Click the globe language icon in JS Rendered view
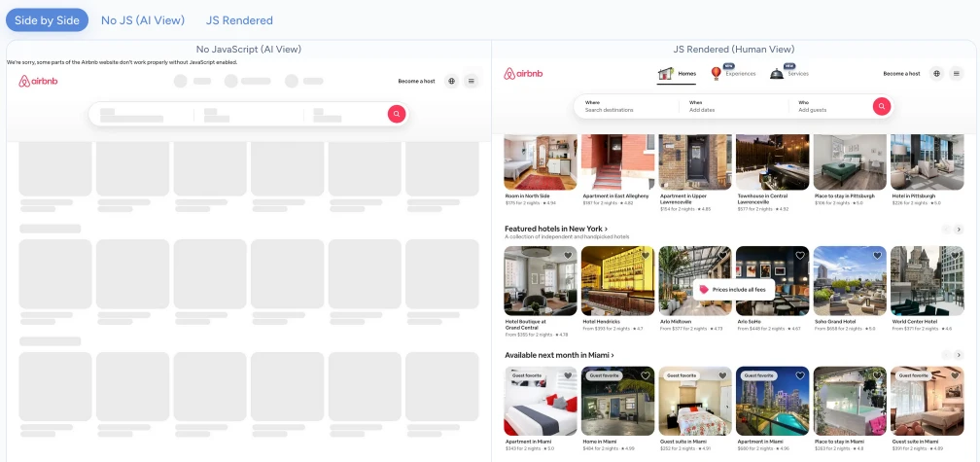This screenshot has height=462, width=980. click(936, 74)
